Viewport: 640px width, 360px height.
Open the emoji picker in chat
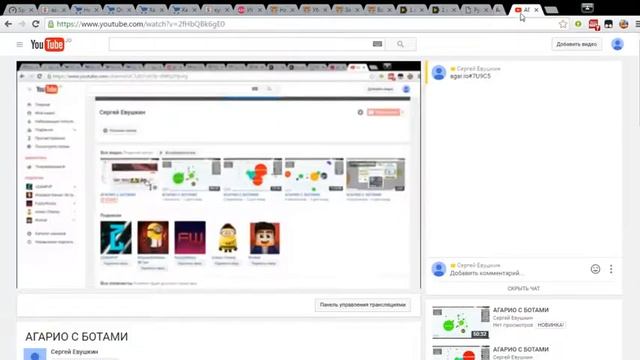(596, 269)
